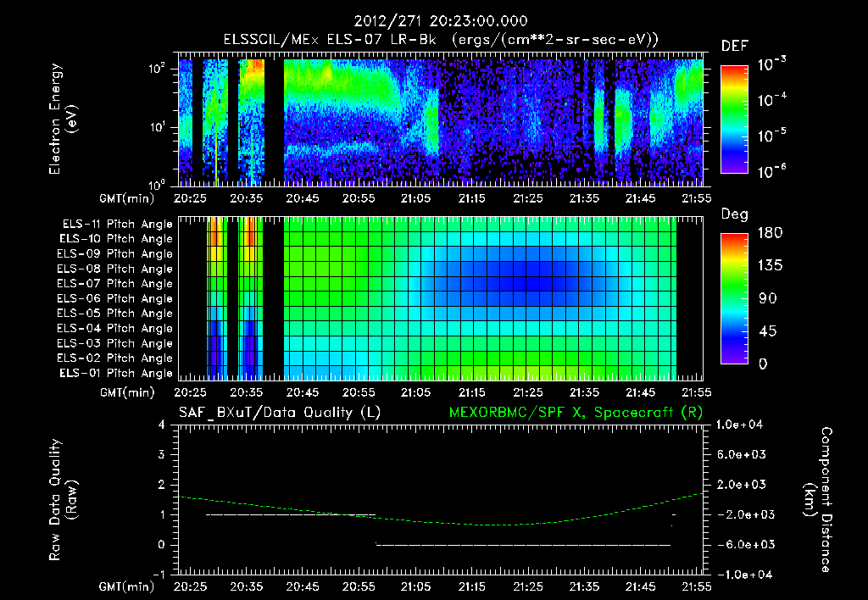
Task: Select the Raw Data Quality (Raw) axis label
Action: point(63,500)
